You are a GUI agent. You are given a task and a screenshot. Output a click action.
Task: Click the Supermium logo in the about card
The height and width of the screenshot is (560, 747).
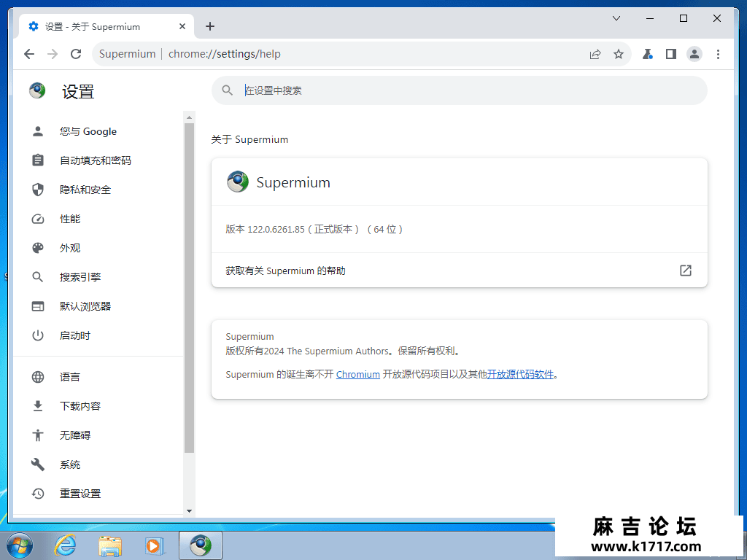click(238, 182)
